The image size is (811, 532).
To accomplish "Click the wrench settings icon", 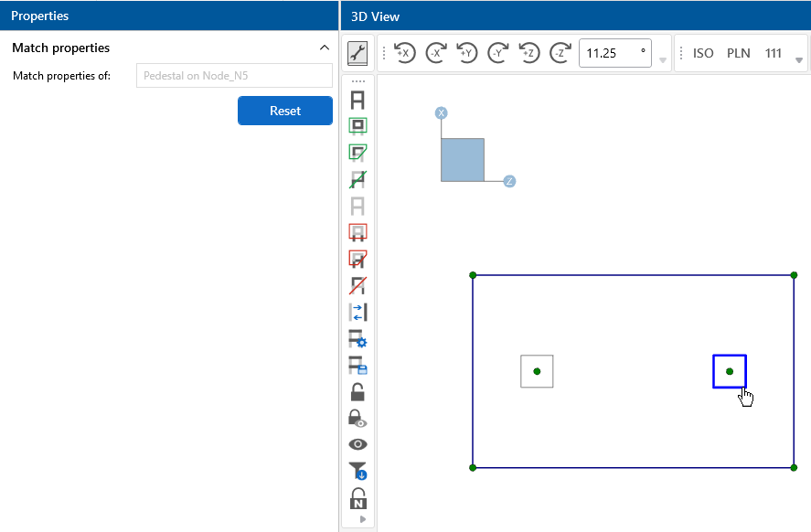I will pyautogui.click(x=357, y=54).
